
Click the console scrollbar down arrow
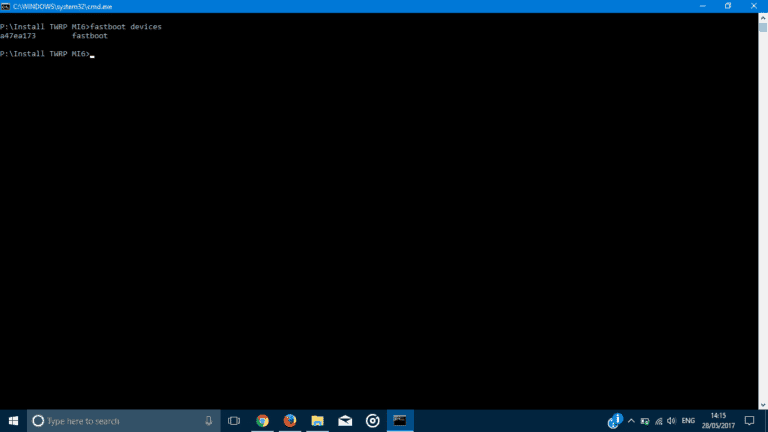(763, 405)
